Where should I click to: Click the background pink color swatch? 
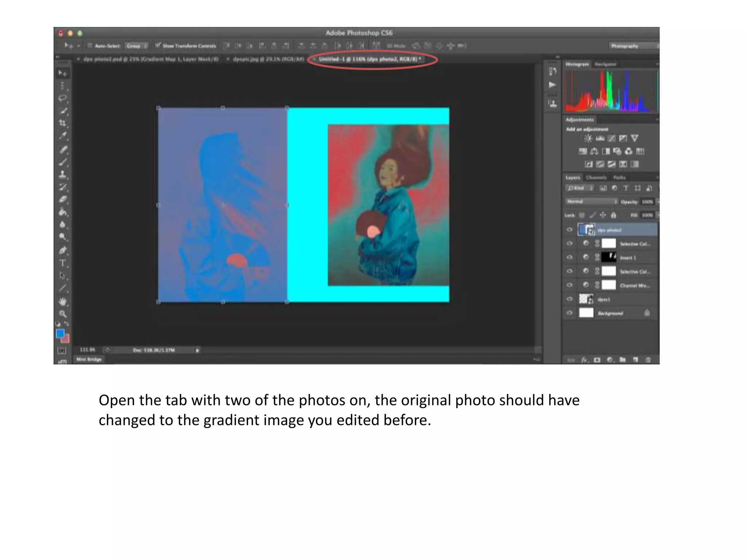[66, 339]
